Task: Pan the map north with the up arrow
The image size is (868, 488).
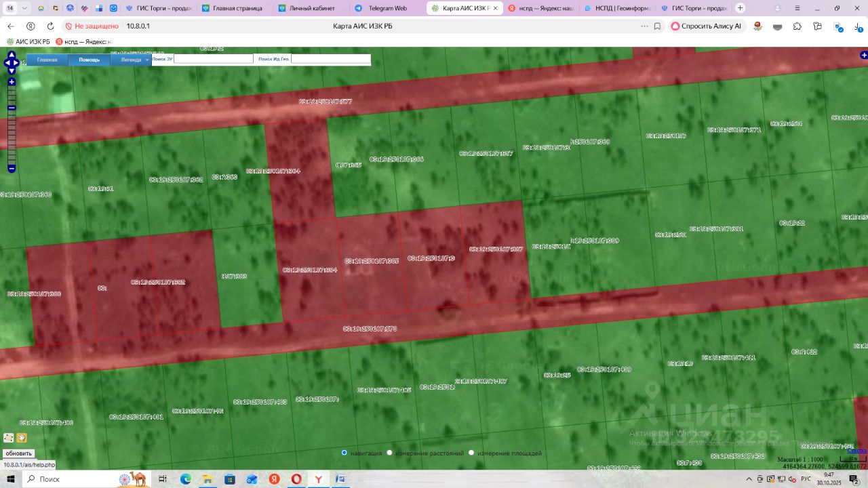Action: click(x=12, y=54)
